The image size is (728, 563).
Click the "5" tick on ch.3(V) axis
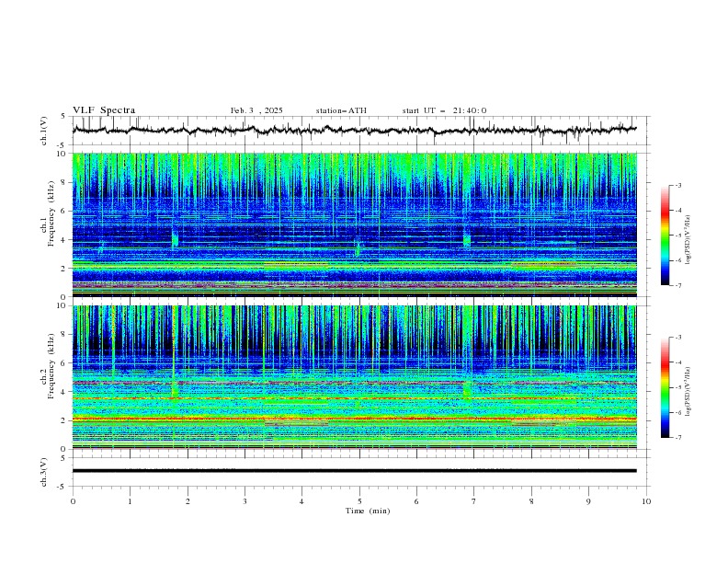[x=63, y=457]
